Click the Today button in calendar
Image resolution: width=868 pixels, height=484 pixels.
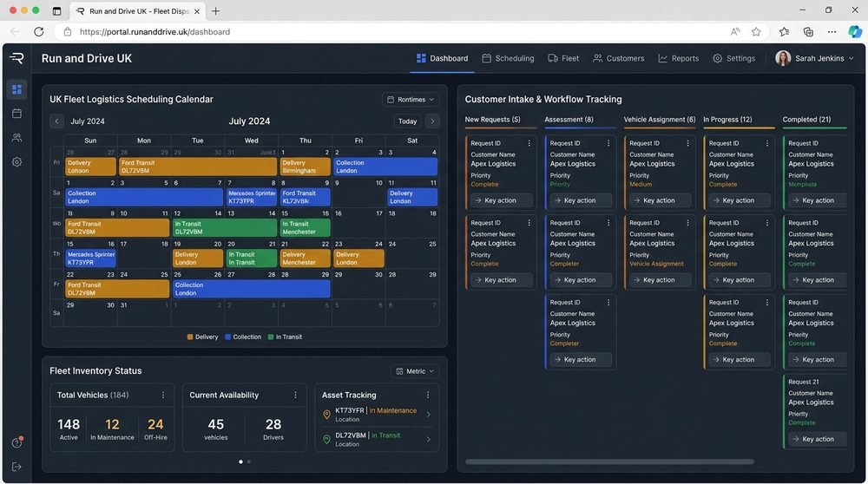click(407, 121)
